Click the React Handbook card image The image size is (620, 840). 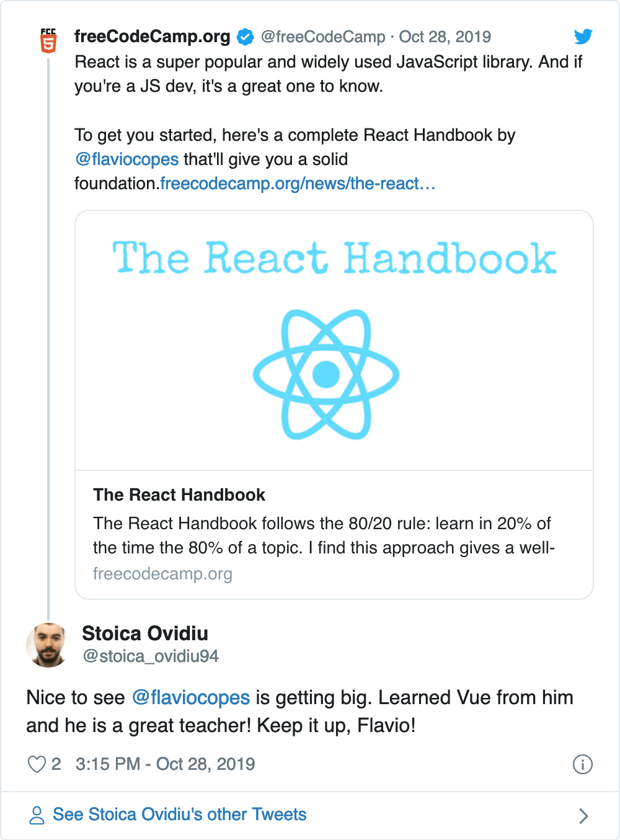[x=334, y=341]
